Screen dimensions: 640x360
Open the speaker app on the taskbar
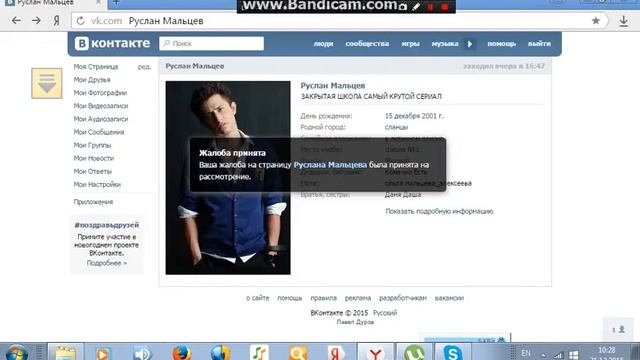pyautogui.click(x=142, y=353)
